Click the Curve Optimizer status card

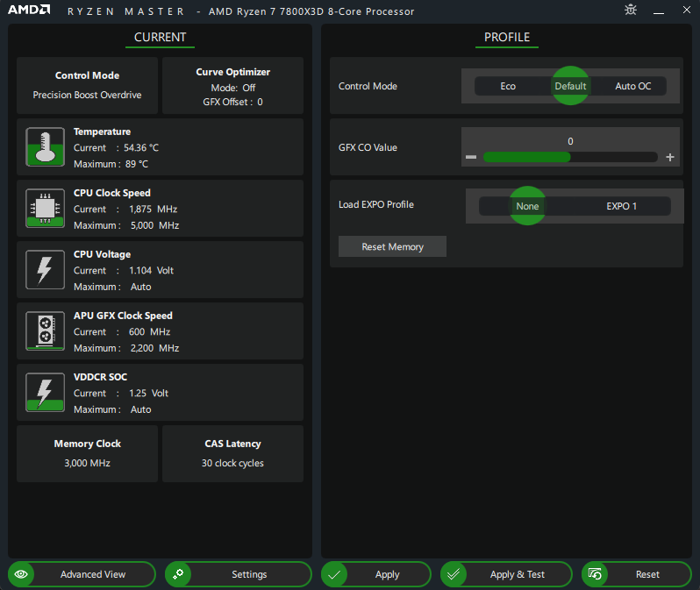pos(232,85)
